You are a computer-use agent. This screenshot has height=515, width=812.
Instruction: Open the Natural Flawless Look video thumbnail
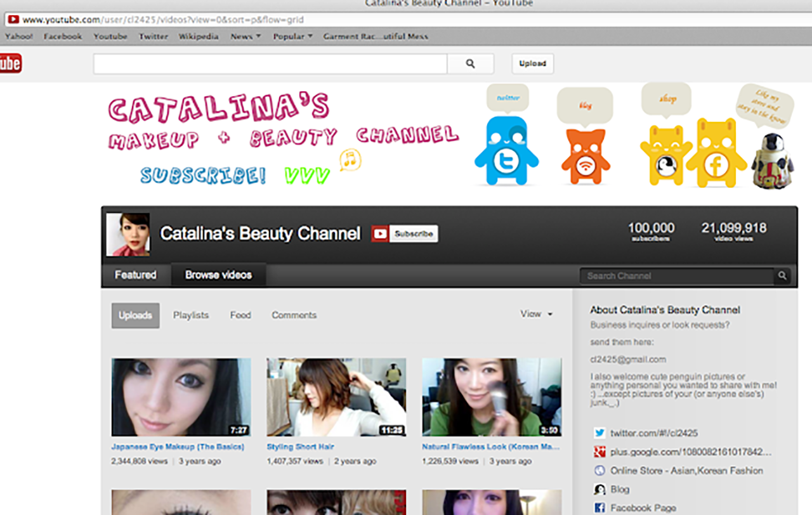(492, 397)
